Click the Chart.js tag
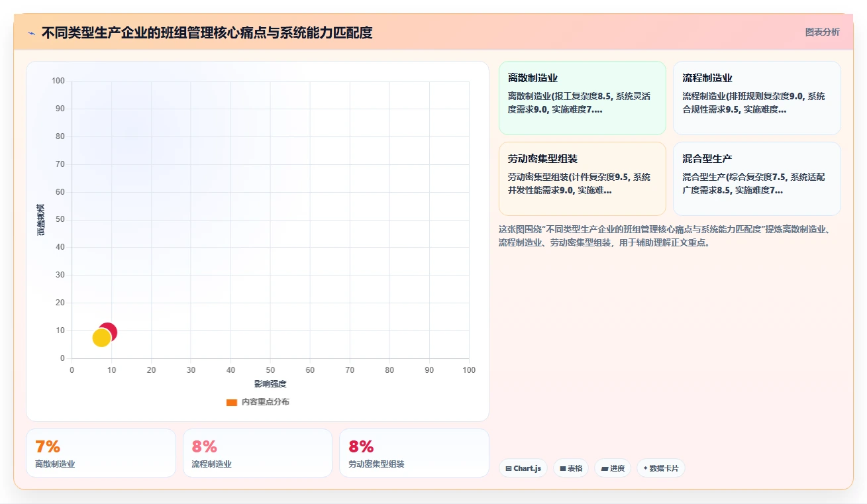This screenshot has width=867, height=504. tap(523, 468)
